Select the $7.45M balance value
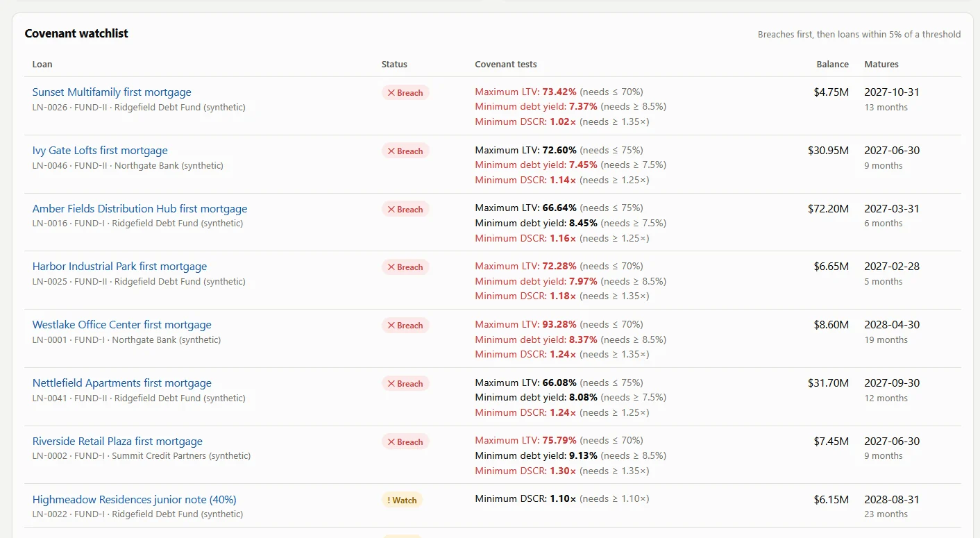Screen dimensions: 980x538 pos(831,442)
